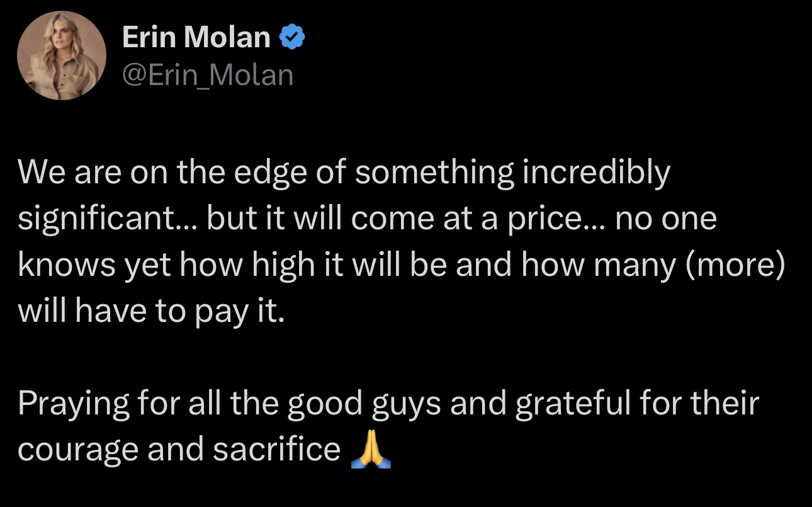Image resolution: width=812 pixels, height=507 pixels.
Task: Click the phrase "courage and sacrifice"
Action: coord(179,449)
